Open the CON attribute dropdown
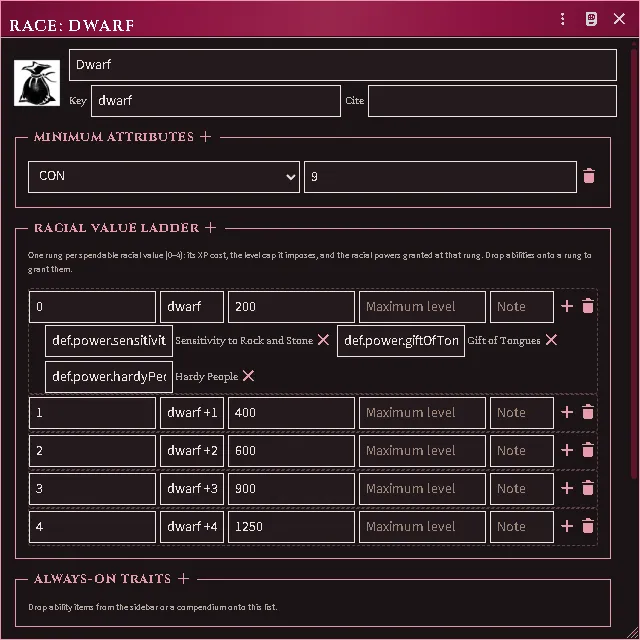Screen dimensions: 640x640 [164, 177]
